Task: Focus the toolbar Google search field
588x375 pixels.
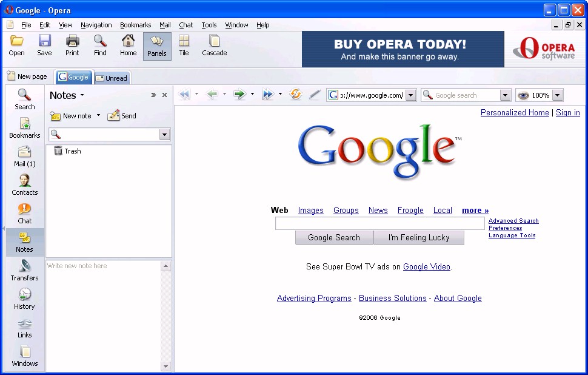Action: click(466, 95)
